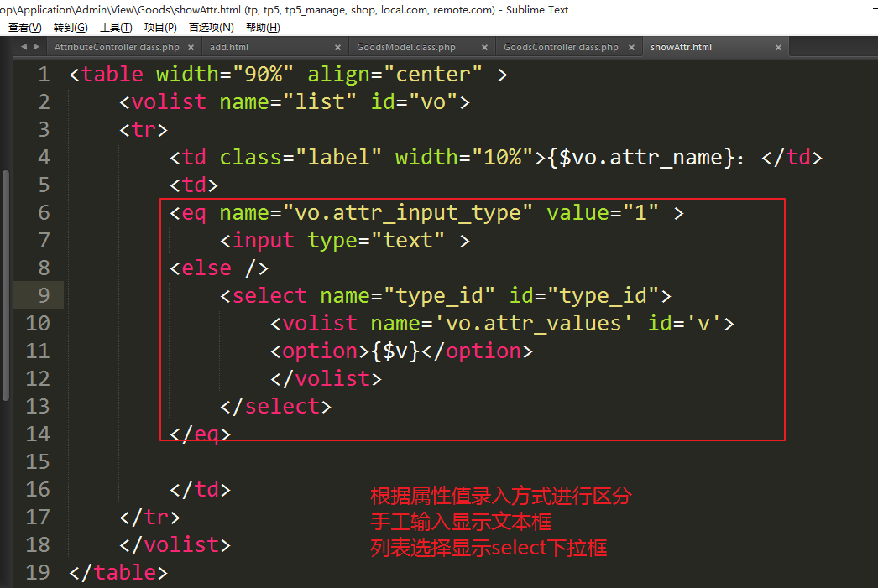Close the AttributeController.class.php tab
878x588 pixels.
coord(191,48)
